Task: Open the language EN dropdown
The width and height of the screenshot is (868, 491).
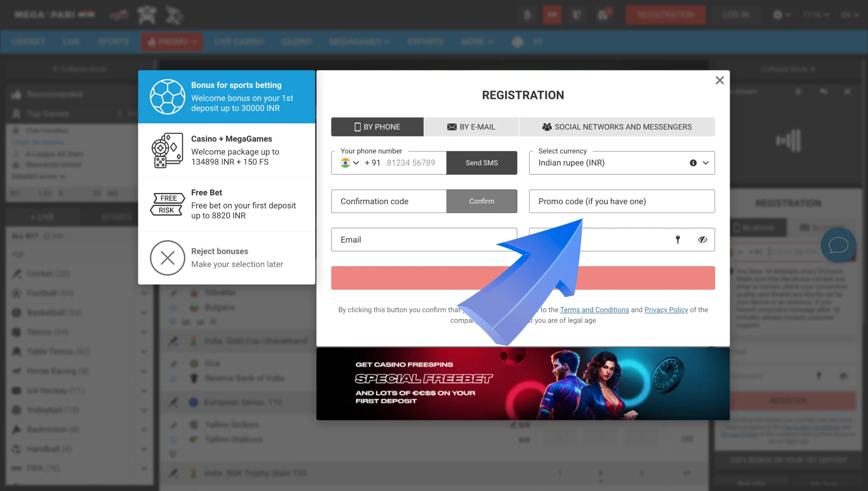Action: (x=849, y=15)
